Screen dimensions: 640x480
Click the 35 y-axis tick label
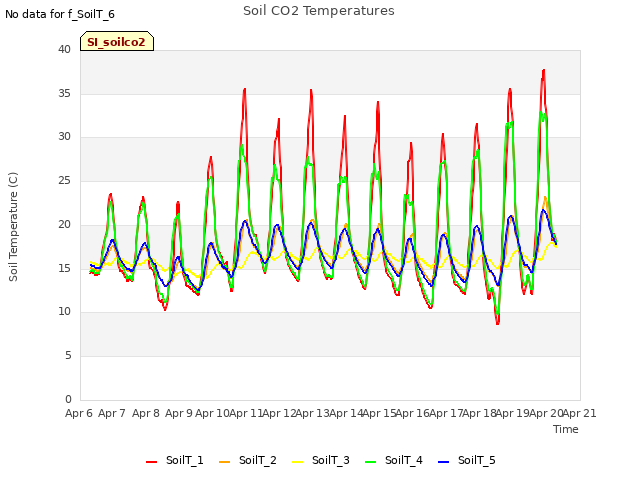coord(64,93)
